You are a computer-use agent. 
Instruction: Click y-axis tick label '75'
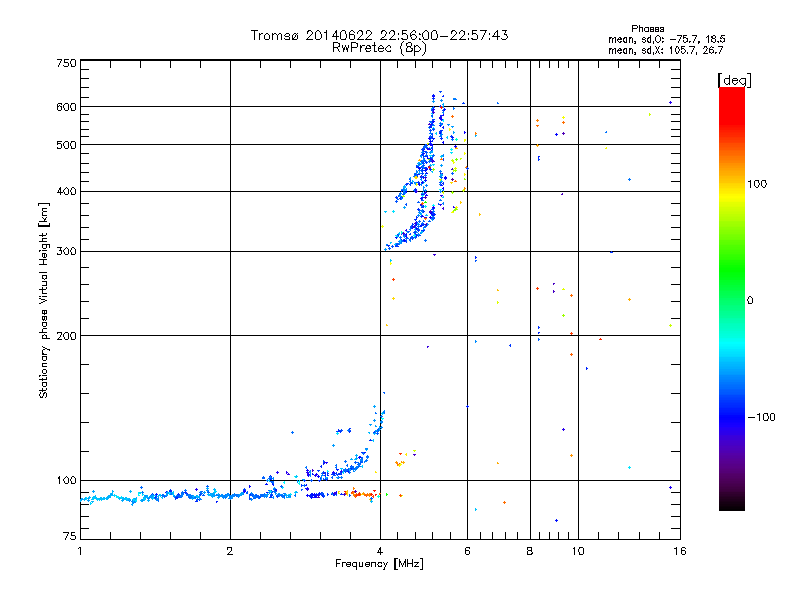70,536
